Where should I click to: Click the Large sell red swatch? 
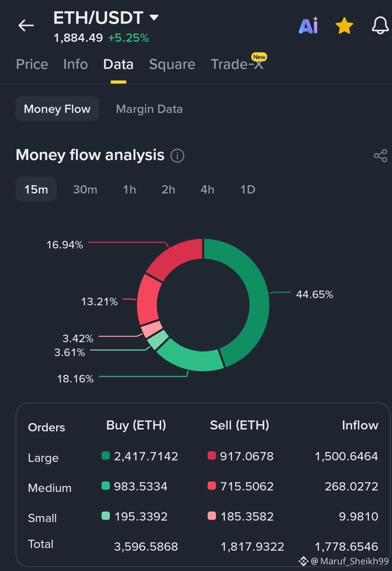tap(212, 456)
